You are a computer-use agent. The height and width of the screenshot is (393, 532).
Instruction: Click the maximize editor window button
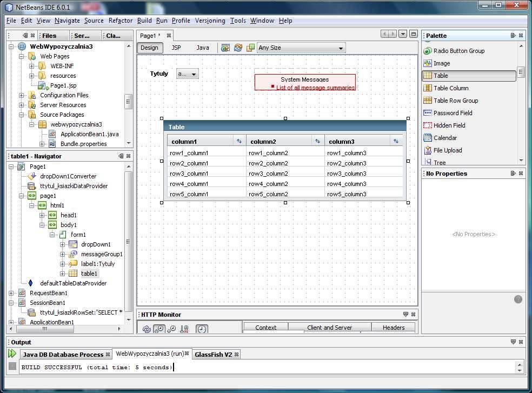414,34
